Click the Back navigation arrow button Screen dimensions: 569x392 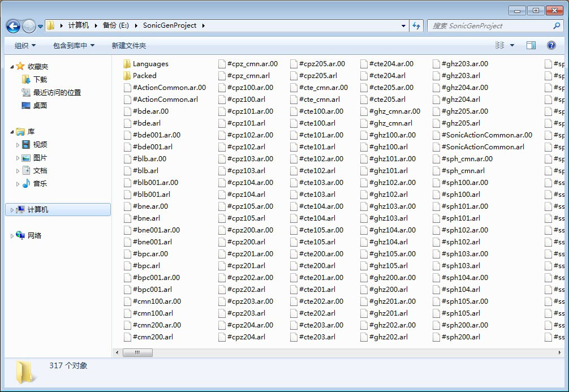coord(14,26)
